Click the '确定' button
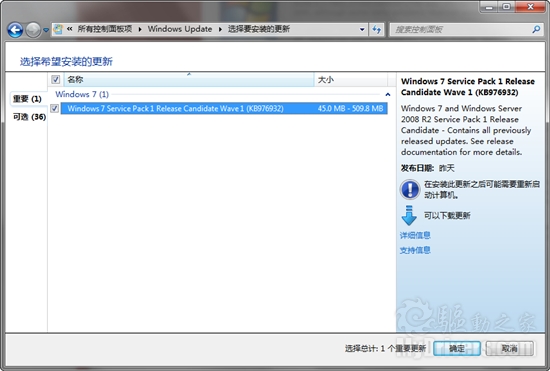Screen dimensions: 550x371 [457, 349]
